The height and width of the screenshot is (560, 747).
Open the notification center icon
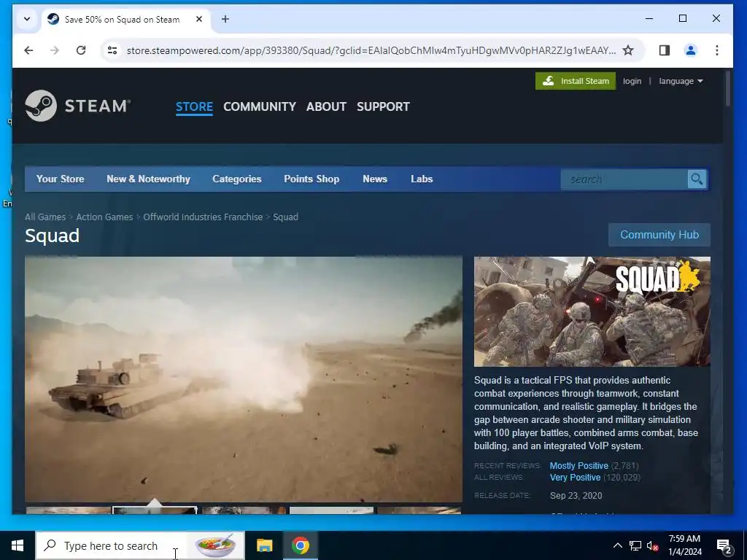(x=724, y=546)
